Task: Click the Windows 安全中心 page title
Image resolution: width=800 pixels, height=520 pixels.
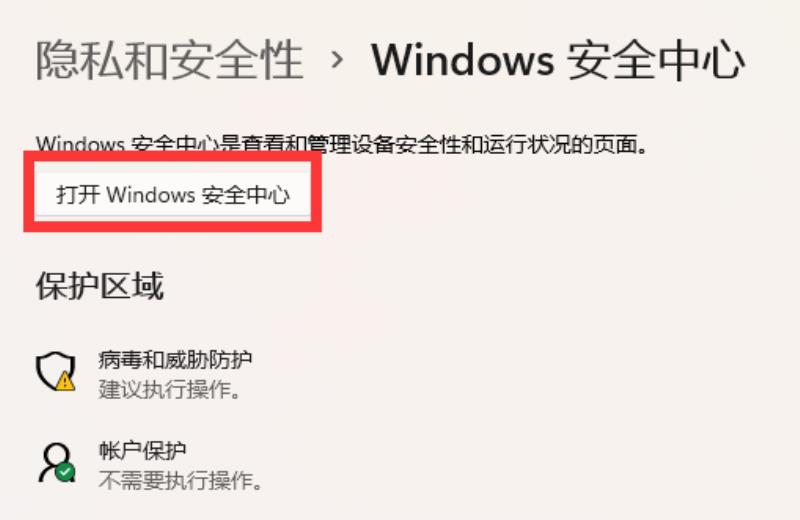Action: coord(558,60)
